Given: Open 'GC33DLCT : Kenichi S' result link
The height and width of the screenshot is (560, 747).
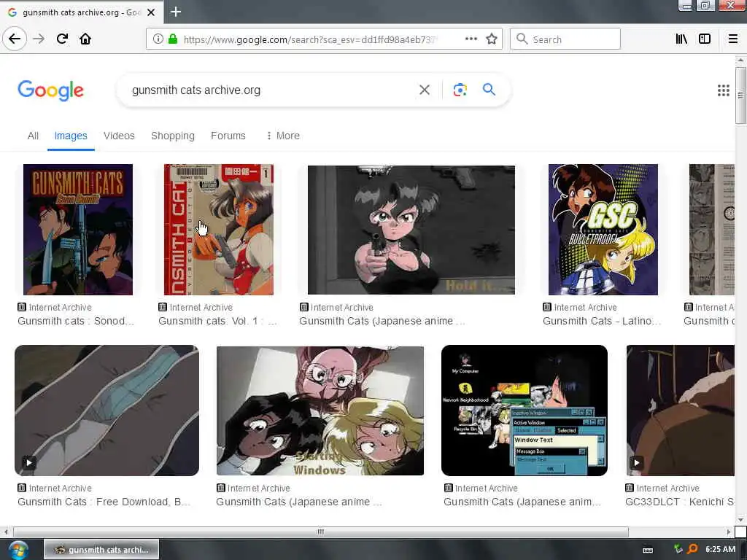Looking at the screenshot, I should point(680,502).
